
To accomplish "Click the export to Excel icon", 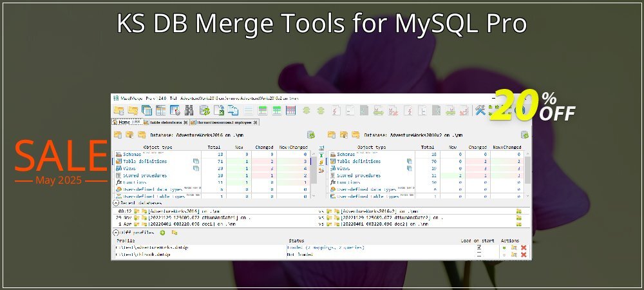I will [219, 110].
